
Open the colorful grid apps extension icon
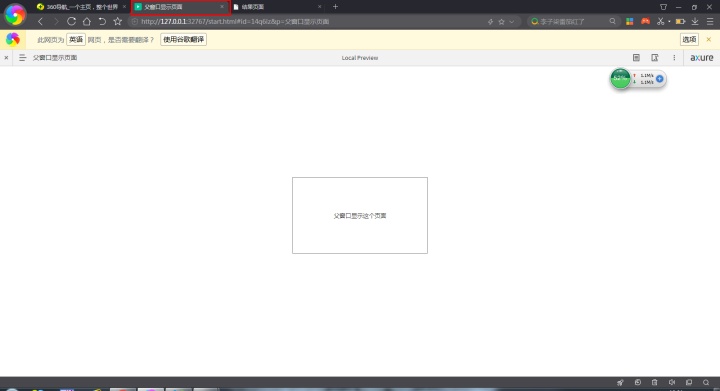pyautogui.click(x=630, y=21)
